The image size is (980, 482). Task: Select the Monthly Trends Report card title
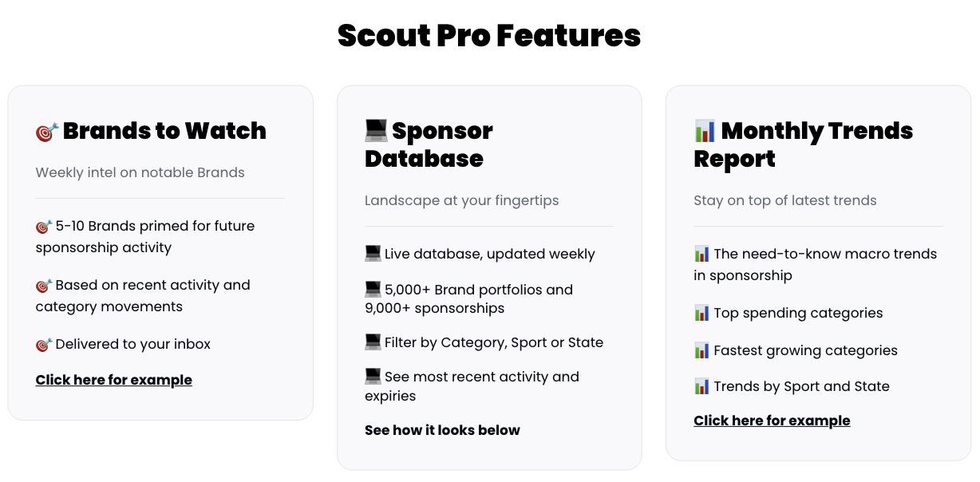pos(803,144)
